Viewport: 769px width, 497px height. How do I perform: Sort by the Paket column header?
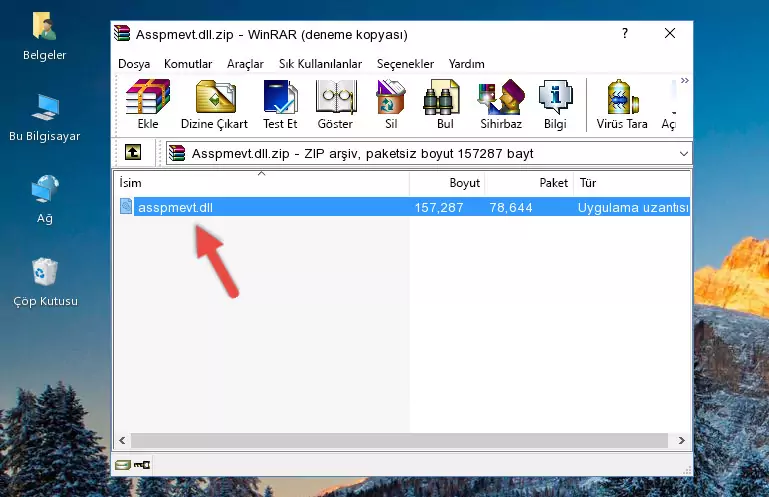(x=529, y=183)
